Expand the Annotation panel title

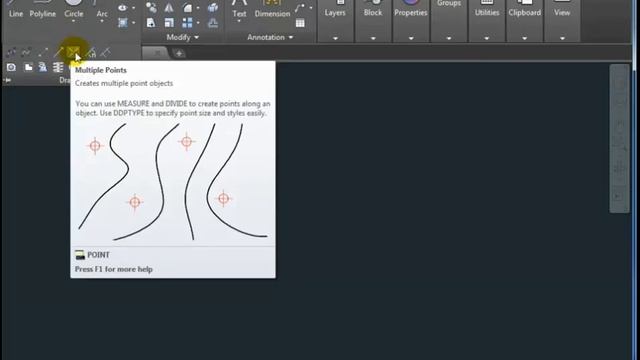pyautogui.click(x=270, y=37)
